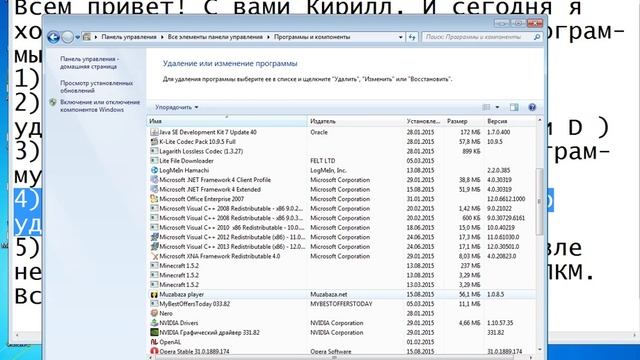Click the shield icon beside Windows components link
Viewport: 640px width, 360px height.
pos(53,102)
